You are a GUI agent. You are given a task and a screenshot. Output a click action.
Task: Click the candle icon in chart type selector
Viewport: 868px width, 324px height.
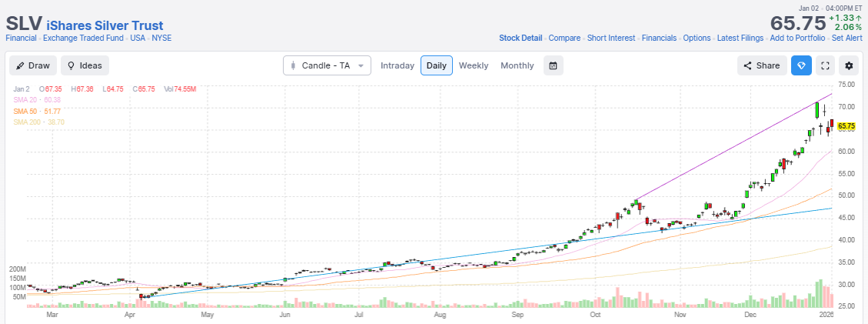pos(293,65)
